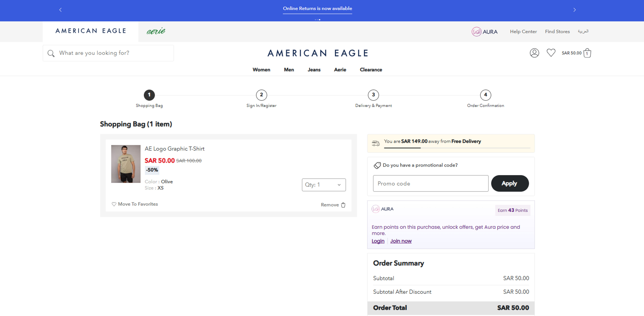The width and height of the screenshot is (644, 316).
Task: Click the search magnifier icon
Action: tap(51, 53)
